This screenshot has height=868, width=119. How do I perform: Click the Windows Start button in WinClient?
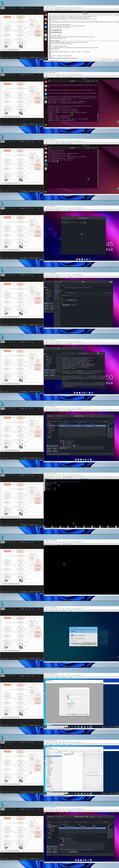[45, 727]
